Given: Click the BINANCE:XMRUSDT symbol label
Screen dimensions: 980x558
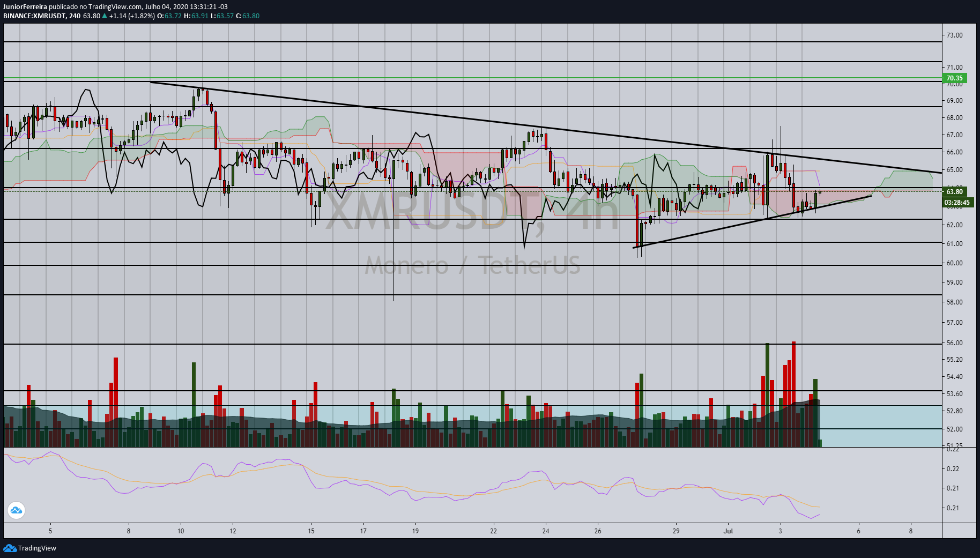Looking at the screenshot, I should pos(34,16).
